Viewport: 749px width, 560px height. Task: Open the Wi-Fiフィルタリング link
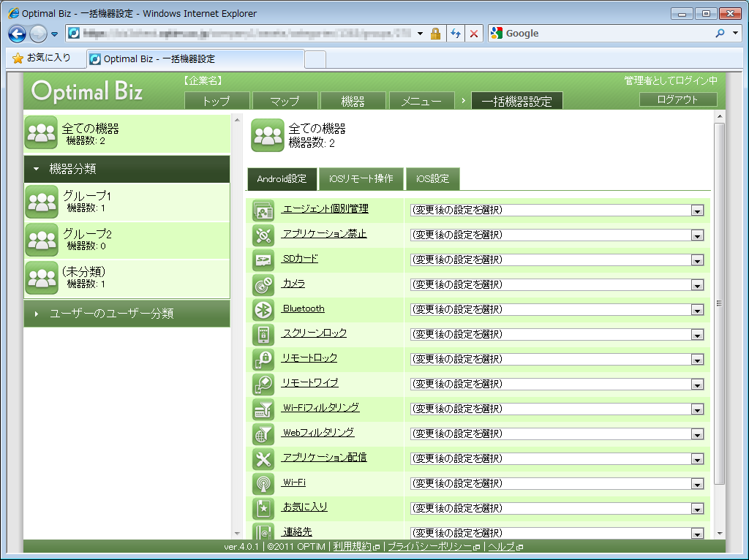click(321, 408)
